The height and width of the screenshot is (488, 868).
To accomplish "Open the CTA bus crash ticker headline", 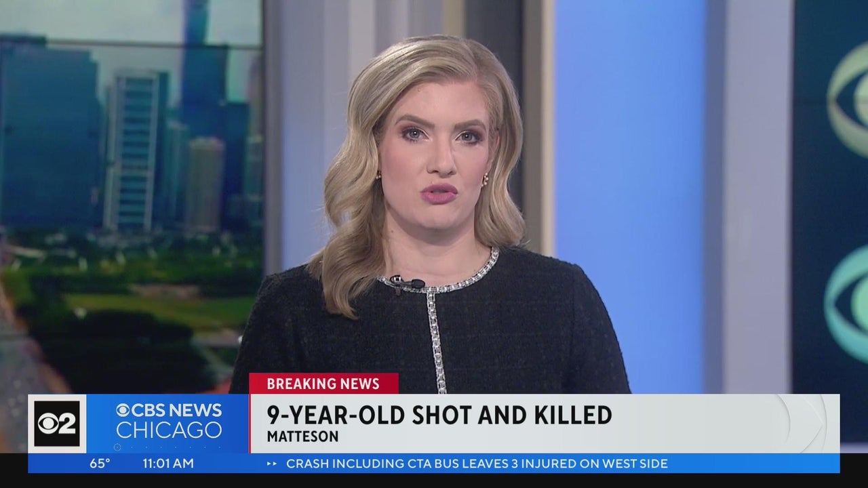I will tap(477, 464).
